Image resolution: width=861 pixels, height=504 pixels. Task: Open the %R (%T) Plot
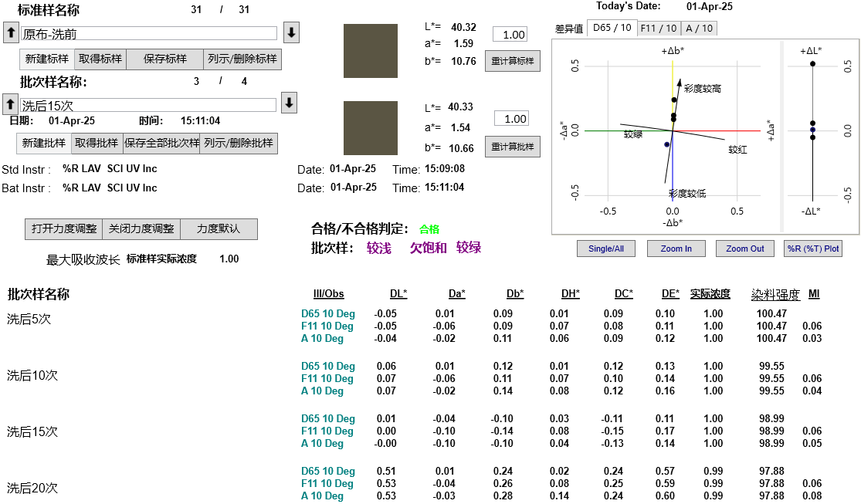click(812, 249)
